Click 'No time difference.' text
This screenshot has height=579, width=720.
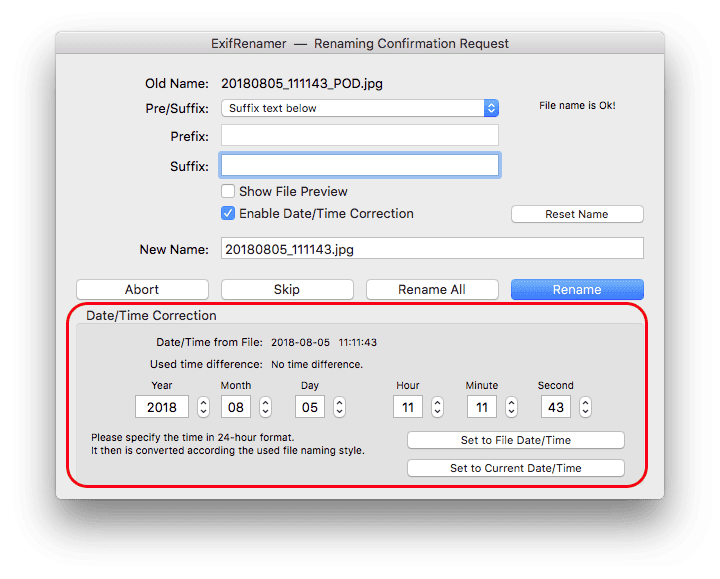(317, 365)
